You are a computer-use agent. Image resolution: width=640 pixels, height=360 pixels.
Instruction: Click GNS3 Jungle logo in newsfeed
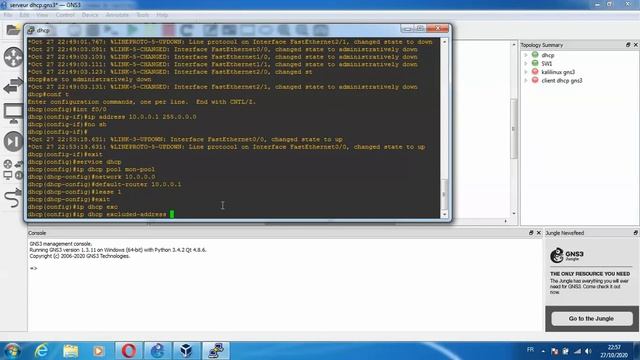tap(567, 255)
